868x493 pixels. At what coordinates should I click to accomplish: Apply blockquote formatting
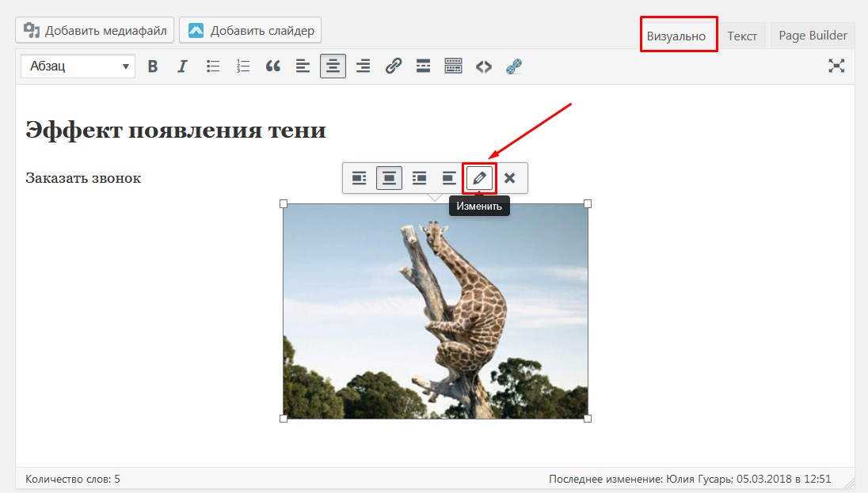pyautogui.click(x=273, y=66)
